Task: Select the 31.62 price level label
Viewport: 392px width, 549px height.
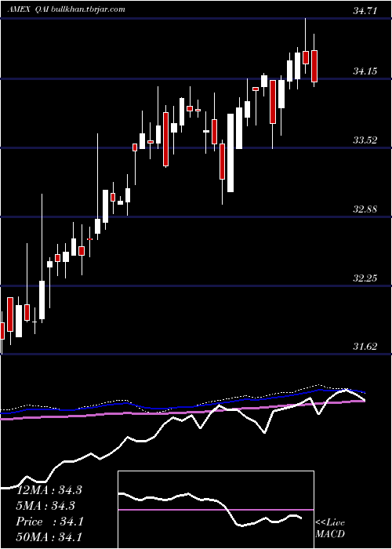Action: 365,347
